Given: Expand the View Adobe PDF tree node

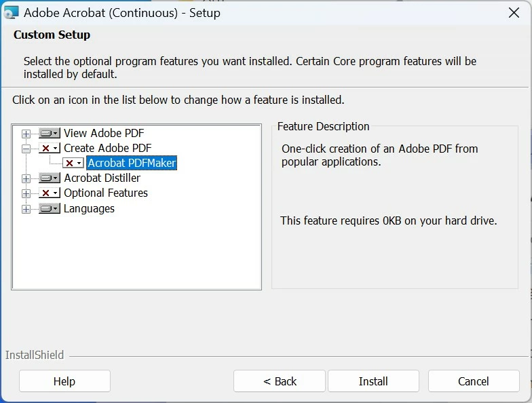Looking at the screenshot, I should [x=26, y=134].
